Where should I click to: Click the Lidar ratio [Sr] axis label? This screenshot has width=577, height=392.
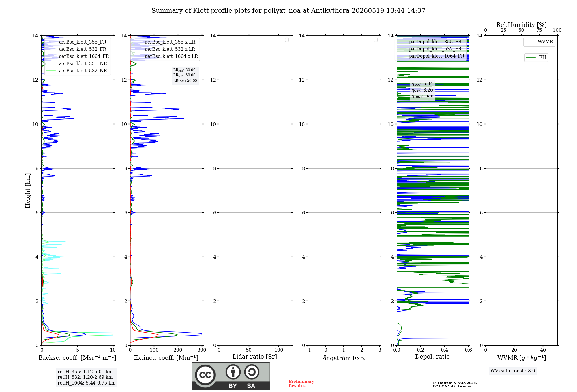pos(255,357)
